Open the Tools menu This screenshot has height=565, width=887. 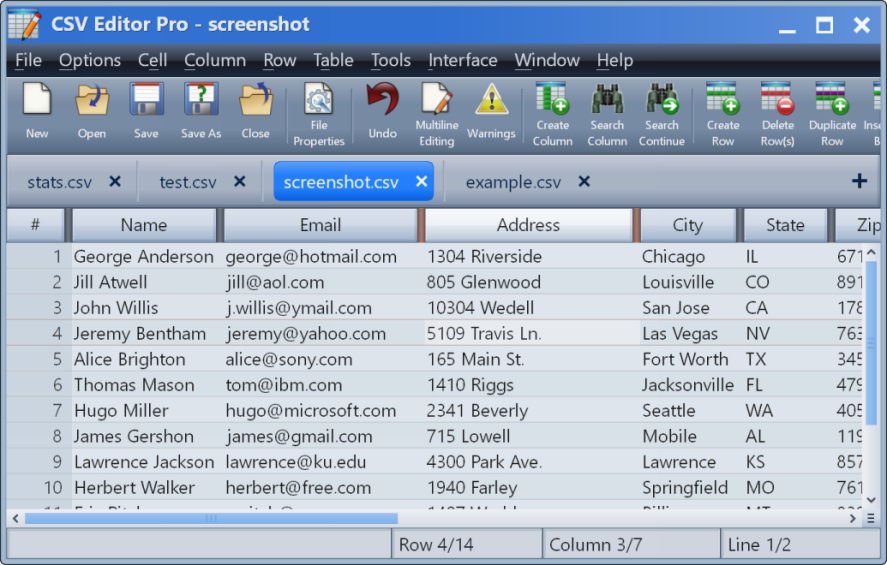391,60
